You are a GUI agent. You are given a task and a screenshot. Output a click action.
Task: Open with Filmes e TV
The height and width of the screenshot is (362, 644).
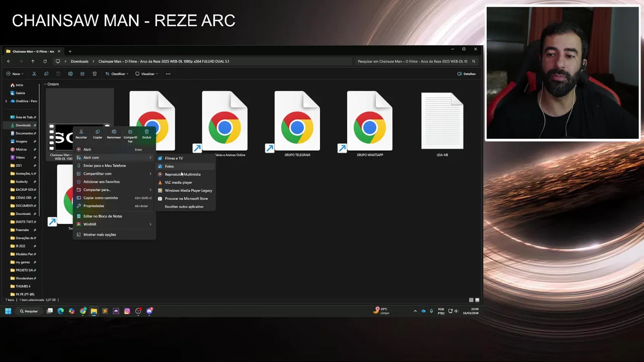pyautogui.click(x=185, y=158)
